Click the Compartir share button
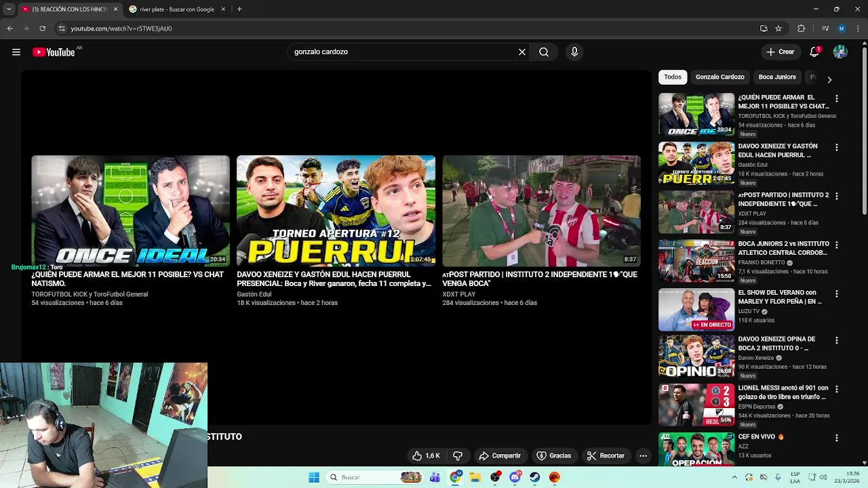This screenshot has height=488, width=868. pyautogui.click(x=500, y=456)
